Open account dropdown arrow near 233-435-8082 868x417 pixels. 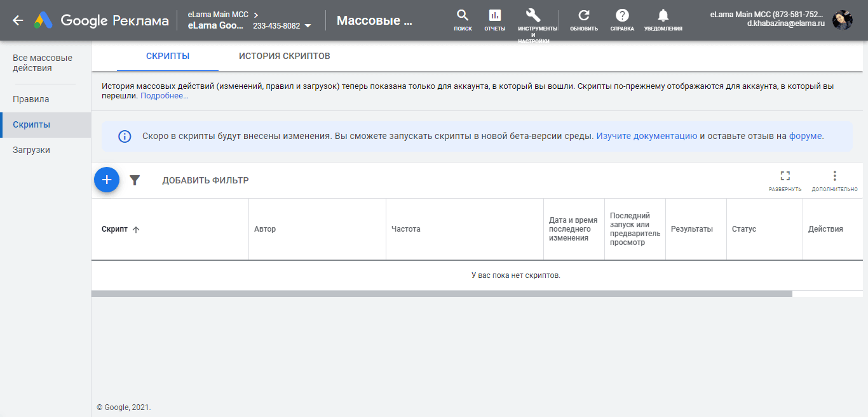pos(308,26)
